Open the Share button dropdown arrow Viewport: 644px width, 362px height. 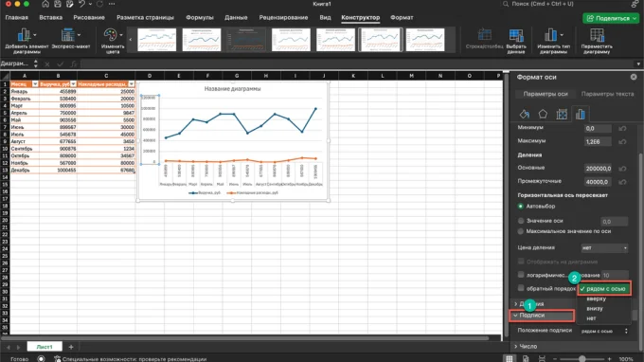pyautogui.click(x=635, y=19)
